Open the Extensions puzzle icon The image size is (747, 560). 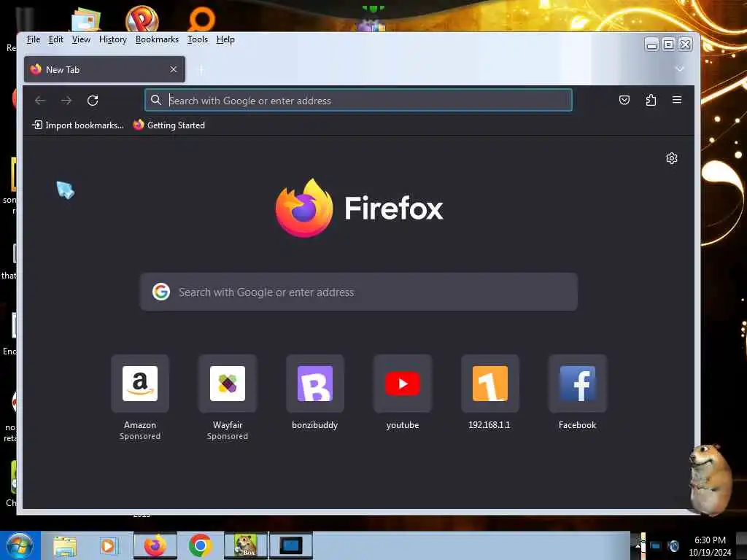pos(651,100)
